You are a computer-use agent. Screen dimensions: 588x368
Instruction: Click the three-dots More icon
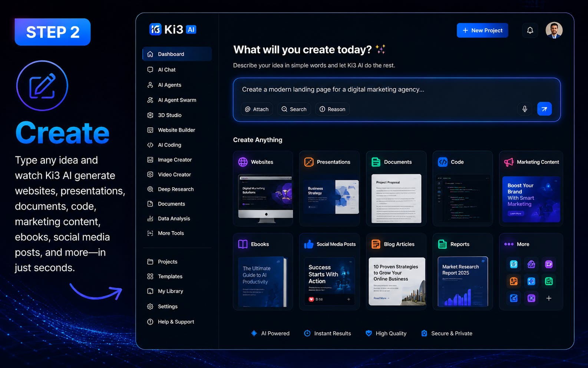[x=509, y=244]
